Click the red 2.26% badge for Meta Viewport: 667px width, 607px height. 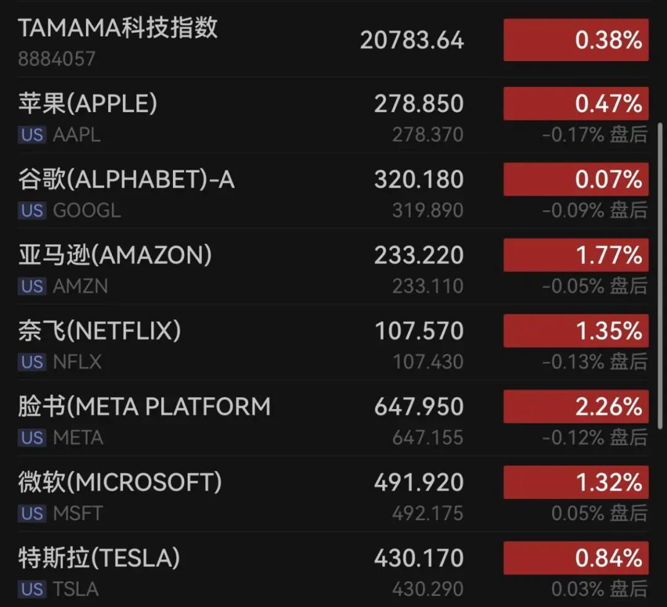tap(574, 407)
